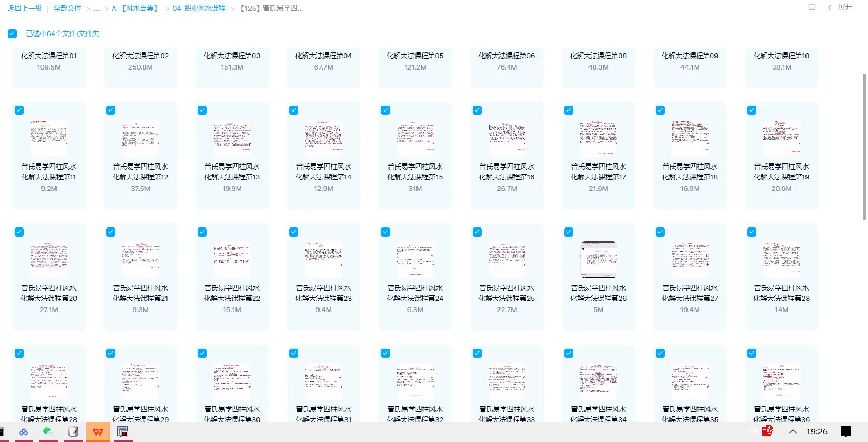Image resolution: width=868 pixels, height=442 pixels.
Task: Click the 6.3M size under 课程第24
Action: [x=415, y=310]
